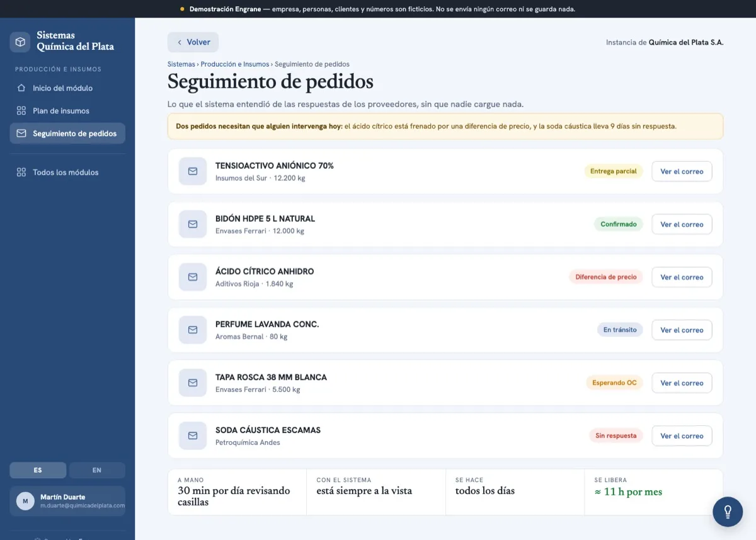Screen dimensions: 756x540
Task: Click the Envases Ferrari · 12.000 kg text
Action: pos(260,231)
